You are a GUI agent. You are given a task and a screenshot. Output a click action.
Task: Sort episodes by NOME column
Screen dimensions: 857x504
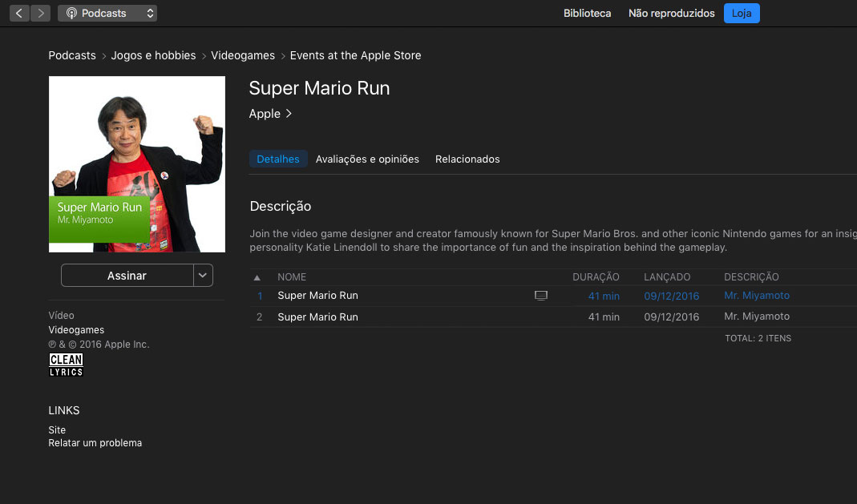coord(292,277)
